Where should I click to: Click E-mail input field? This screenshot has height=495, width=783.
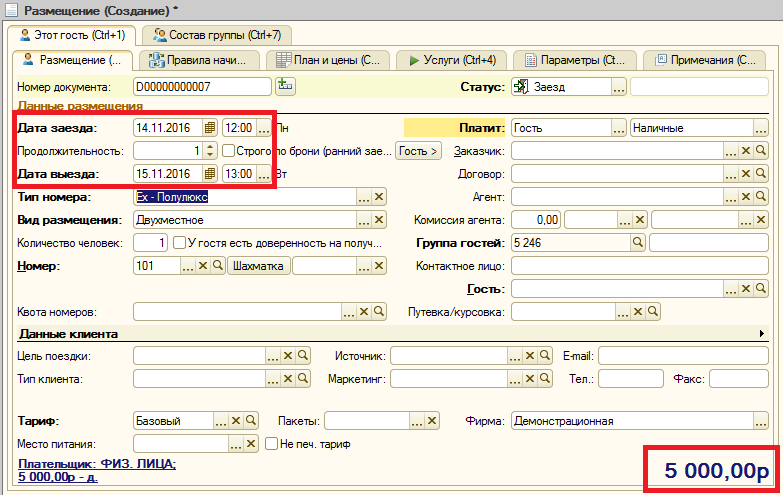(683, 356)
